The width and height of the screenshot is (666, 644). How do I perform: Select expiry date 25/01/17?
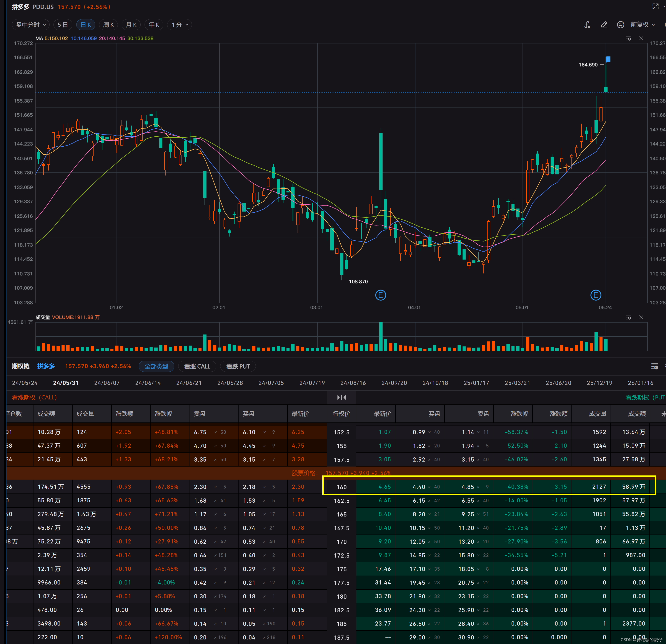click(x=476, y=383)
